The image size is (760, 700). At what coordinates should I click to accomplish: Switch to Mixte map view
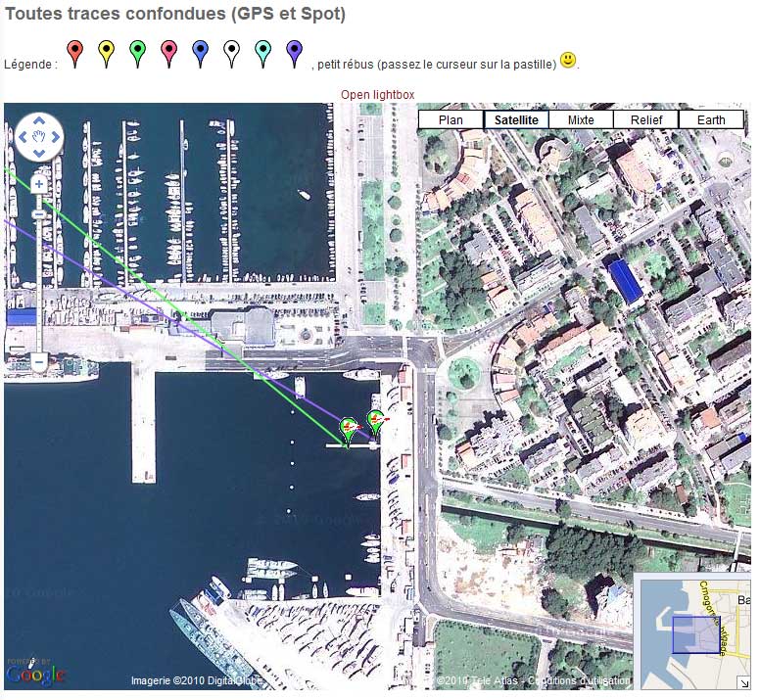click(581, 120)
